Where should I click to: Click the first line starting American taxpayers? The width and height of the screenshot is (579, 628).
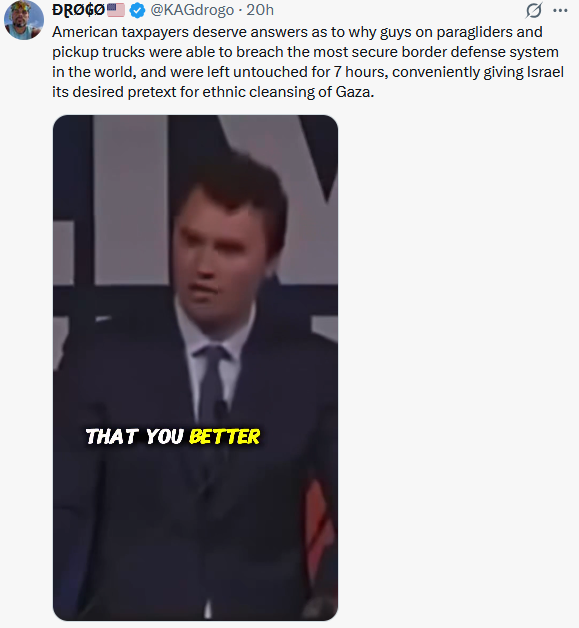pyautogui.click(x=297, y=32)
